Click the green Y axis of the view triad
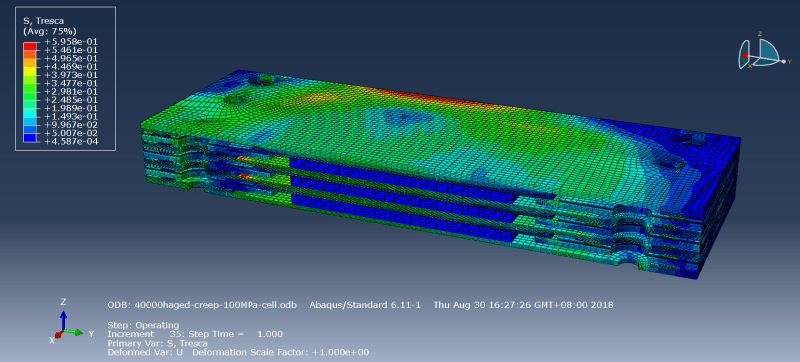Screen dimensions: 800x362 [x=74, y=332]
